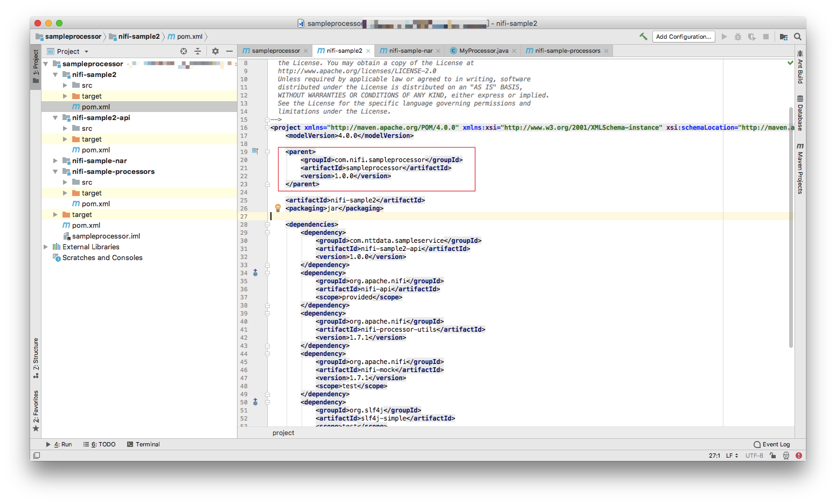Toggle read-only lock icon in status bar

pos(773,456)
